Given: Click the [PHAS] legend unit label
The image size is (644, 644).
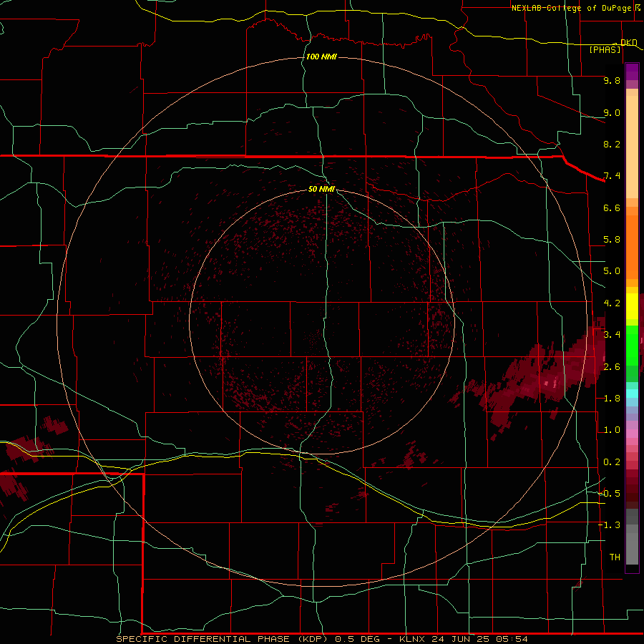Looking at the screenshot, I should [x=605, y=49].
